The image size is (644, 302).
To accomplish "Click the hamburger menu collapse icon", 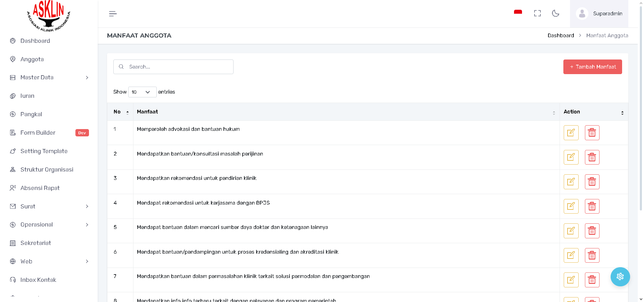I will (x=113, y=14).
